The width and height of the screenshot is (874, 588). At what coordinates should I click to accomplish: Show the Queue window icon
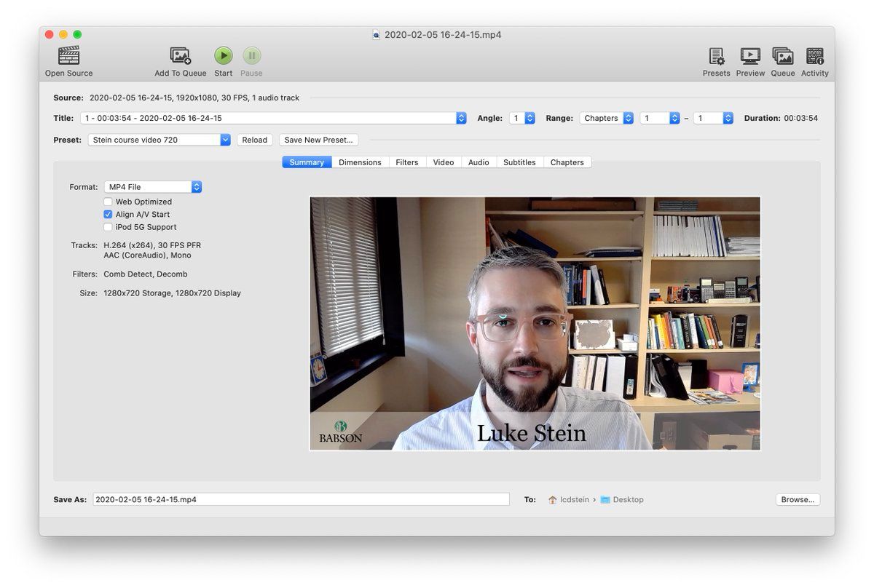[x=782, y=56]
